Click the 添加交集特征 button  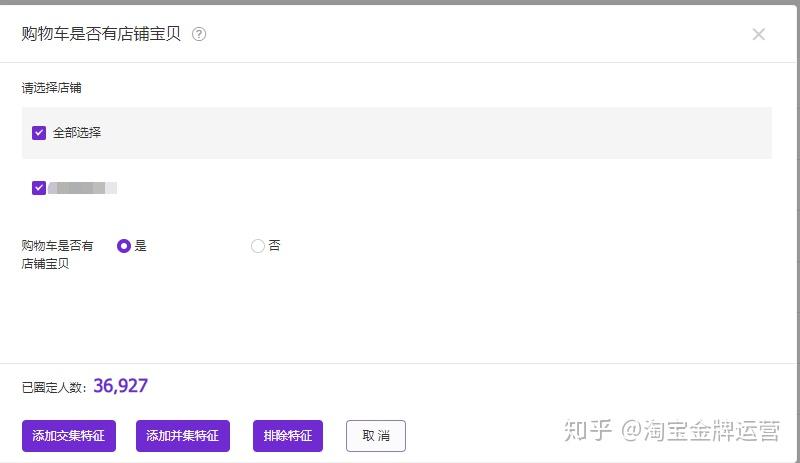(x=69, y=436)
